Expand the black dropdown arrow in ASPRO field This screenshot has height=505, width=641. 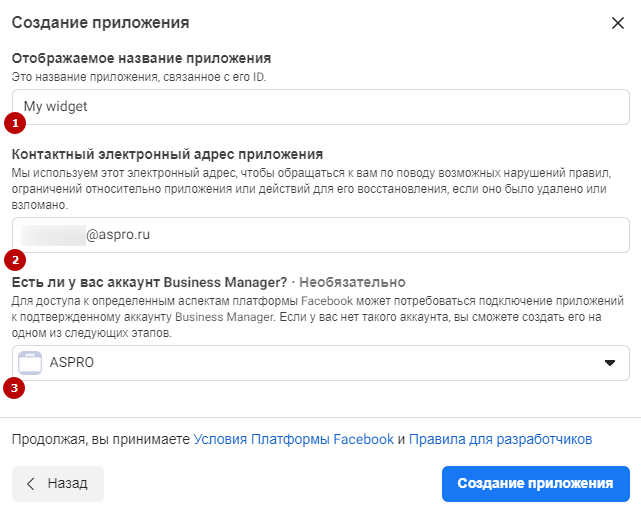610,363
